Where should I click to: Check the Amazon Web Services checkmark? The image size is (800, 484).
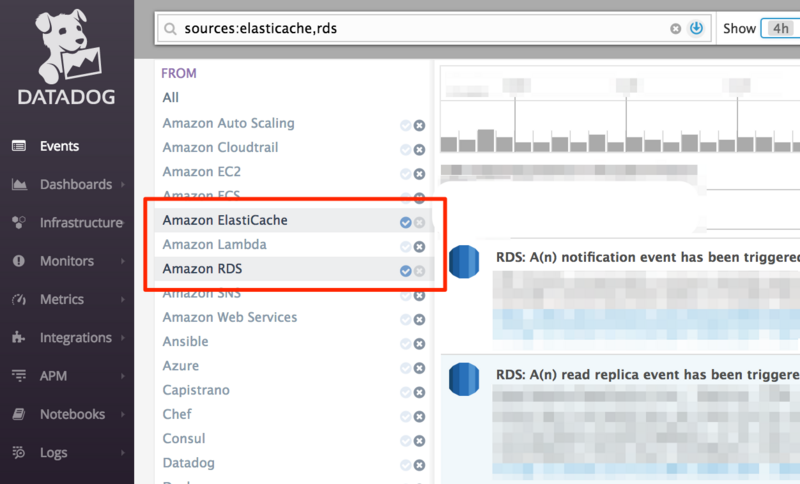tap(406, 320)
